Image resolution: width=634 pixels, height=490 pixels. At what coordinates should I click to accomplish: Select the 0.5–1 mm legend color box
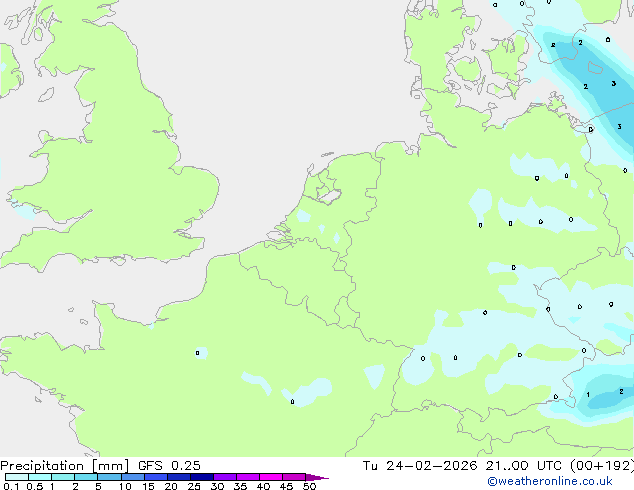40,477
